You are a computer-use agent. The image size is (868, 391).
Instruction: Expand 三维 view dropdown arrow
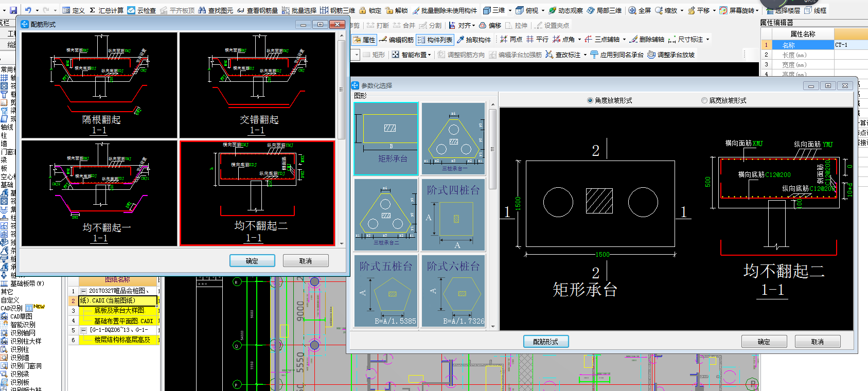[x=510, y=10]
